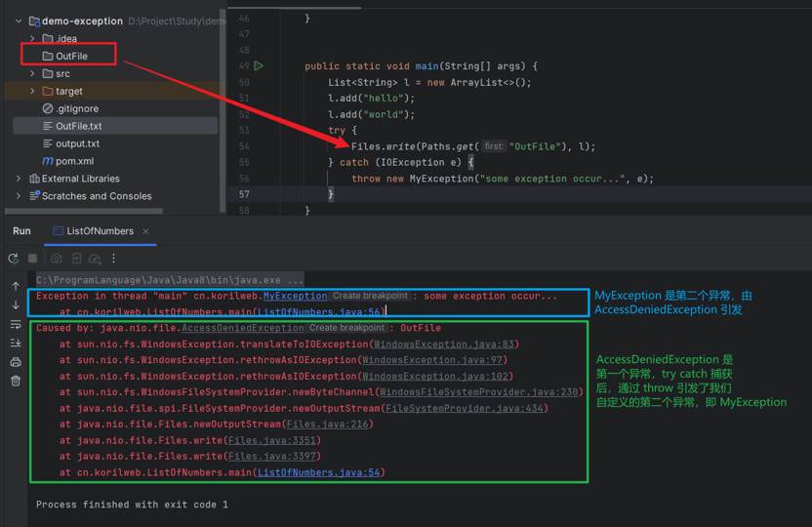
Task: Print console output using printer icon
Action: (x=16, y=362)
